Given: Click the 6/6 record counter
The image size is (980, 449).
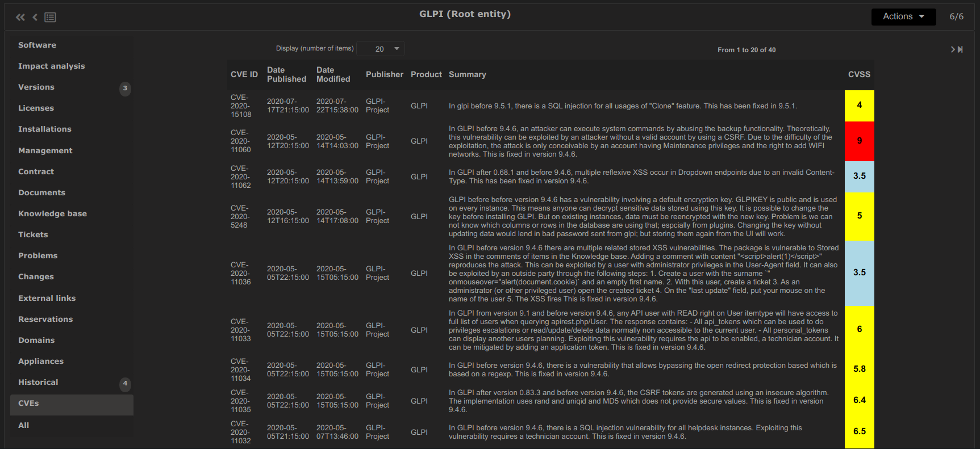Looking at the screenshot, I should (x=957, y=16).
